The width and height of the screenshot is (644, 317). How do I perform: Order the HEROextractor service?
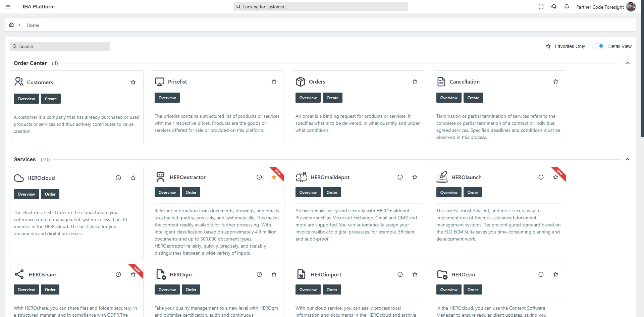[191, 192]
